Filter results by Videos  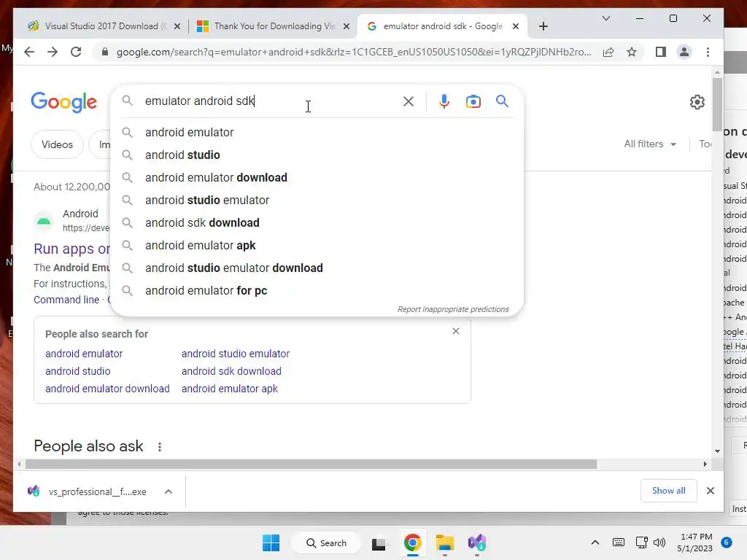57,144
